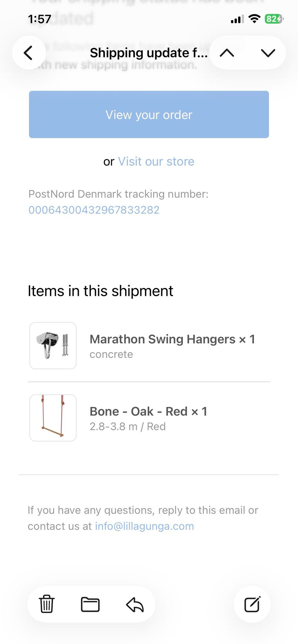Move email using the folder icon
Image resolution: width=298 pixels, height=644 pixels.
click(x=90, y=604)
